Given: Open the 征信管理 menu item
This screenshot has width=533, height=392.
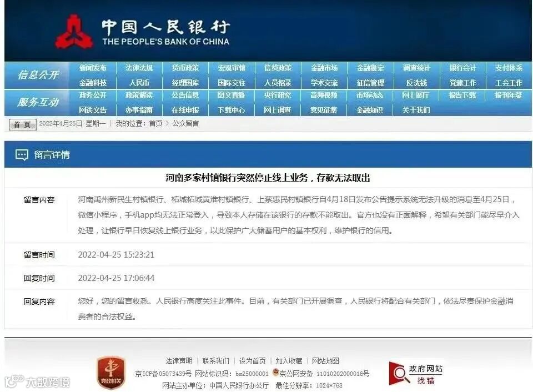Looking at the screenshot, I should pos(370,83).
